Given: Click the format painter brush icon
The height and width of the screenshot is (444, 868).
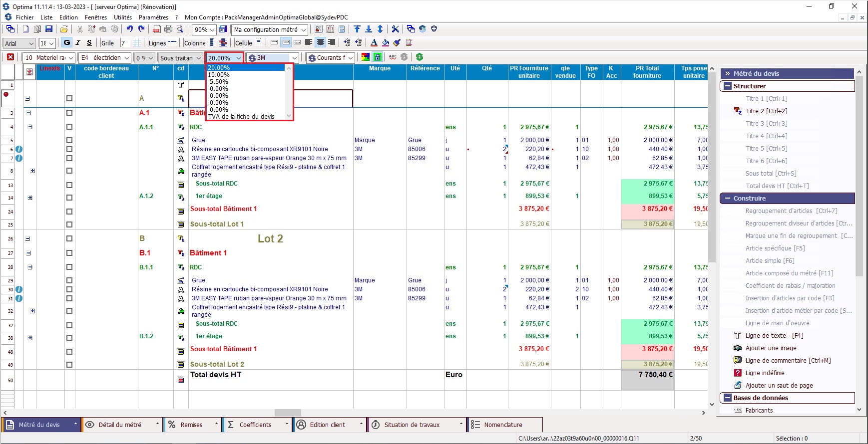Looking at the screenshot, I should point(397,43).
